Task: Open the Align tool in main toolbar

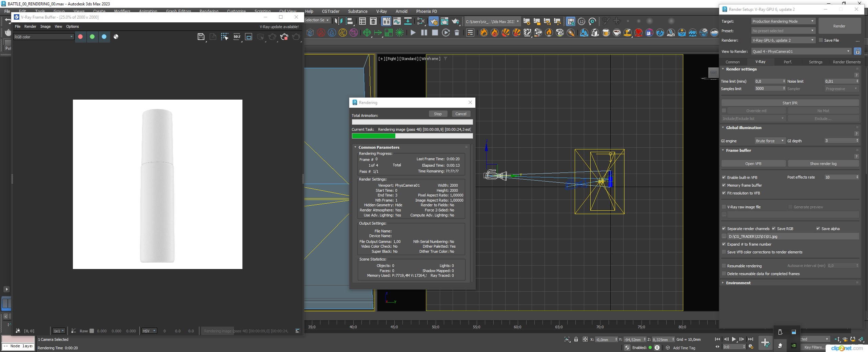Action: (x=349, y=21)
